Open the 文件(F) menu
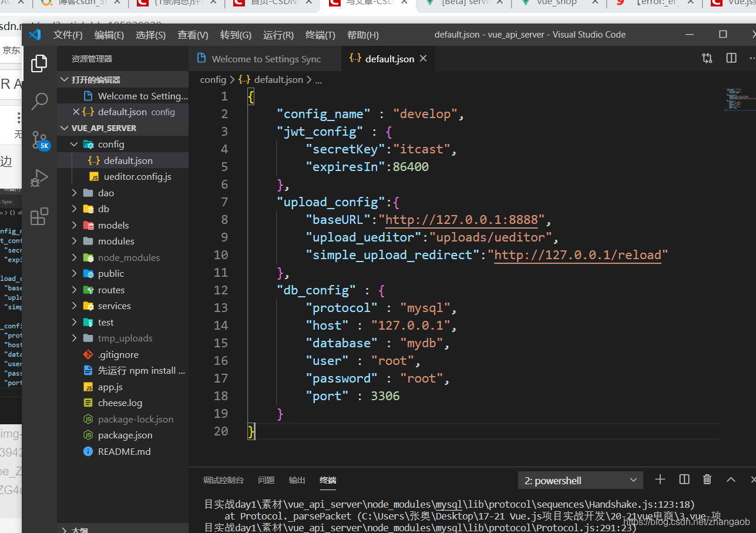Screen dimensions: 756x533 pos(68,35)
